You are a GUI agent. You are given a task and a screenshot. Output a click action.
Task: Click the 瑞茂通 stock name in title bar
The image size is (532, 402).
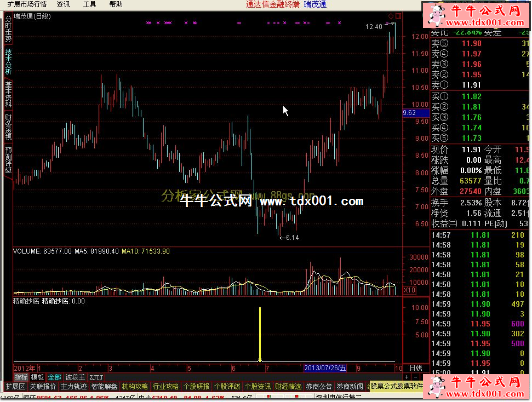(x=315, y=4)
